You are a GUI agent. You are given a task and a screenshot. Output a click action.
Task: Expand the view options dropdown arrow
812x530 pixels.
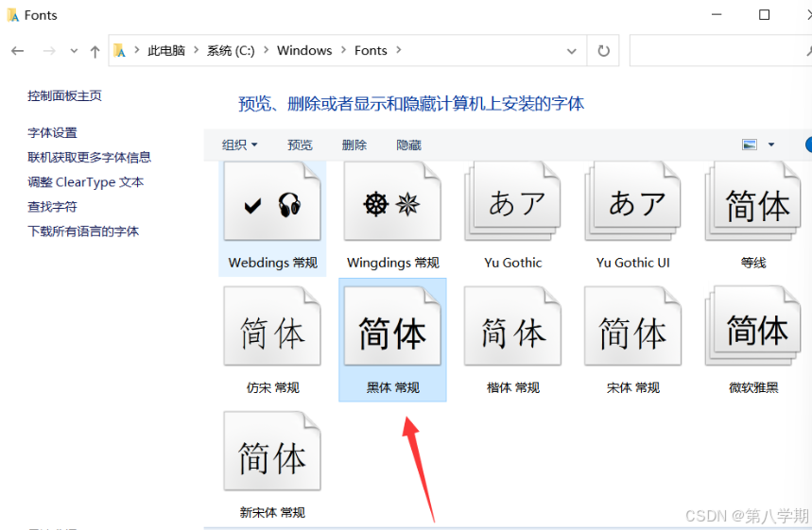(x=771, y=145)
